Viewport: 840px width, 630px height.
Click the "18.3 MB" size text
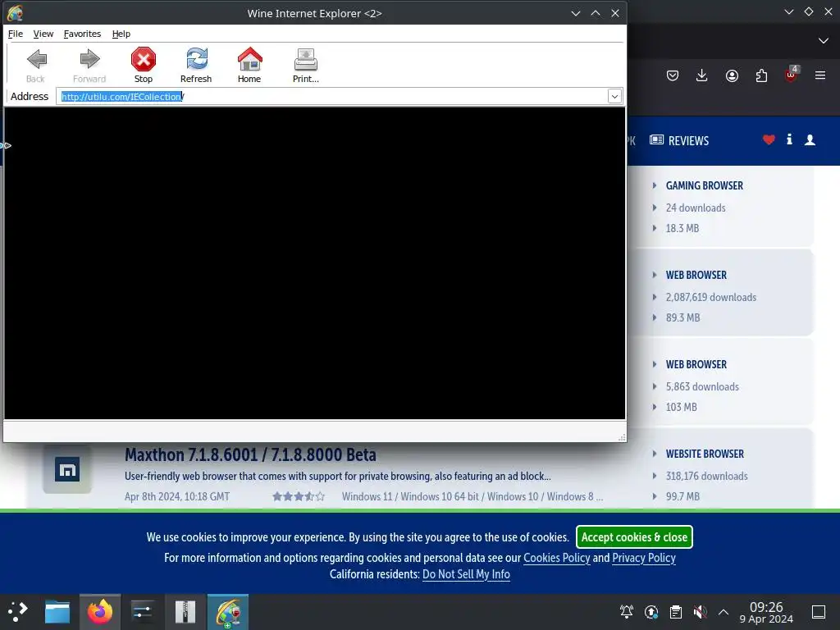[x=682, y=228]
